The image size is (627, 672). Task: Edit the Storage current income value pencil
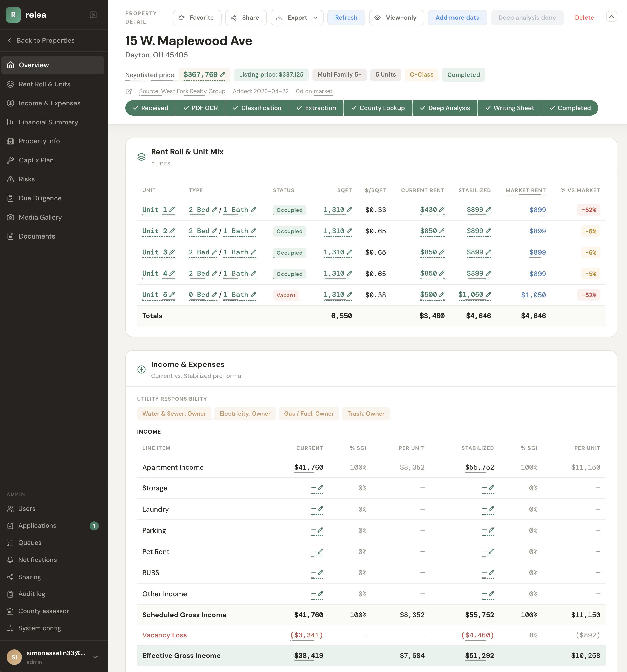(x=320, y=487)
